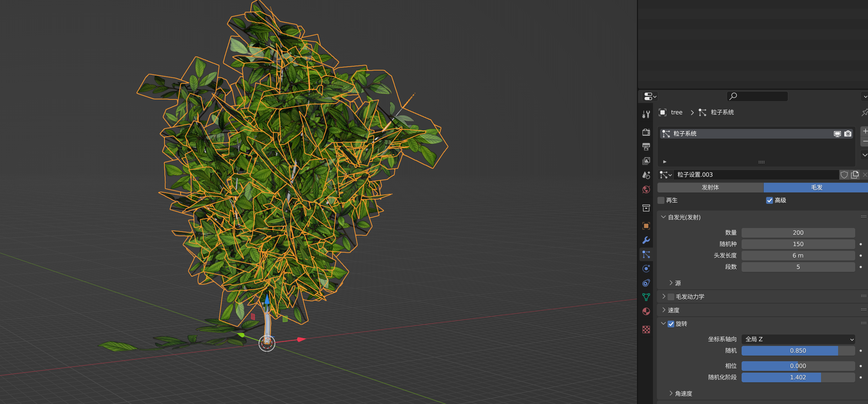This screenshot has width=868, height=404.
Task: Switch to the 发射体 tab
Action: 710,187
